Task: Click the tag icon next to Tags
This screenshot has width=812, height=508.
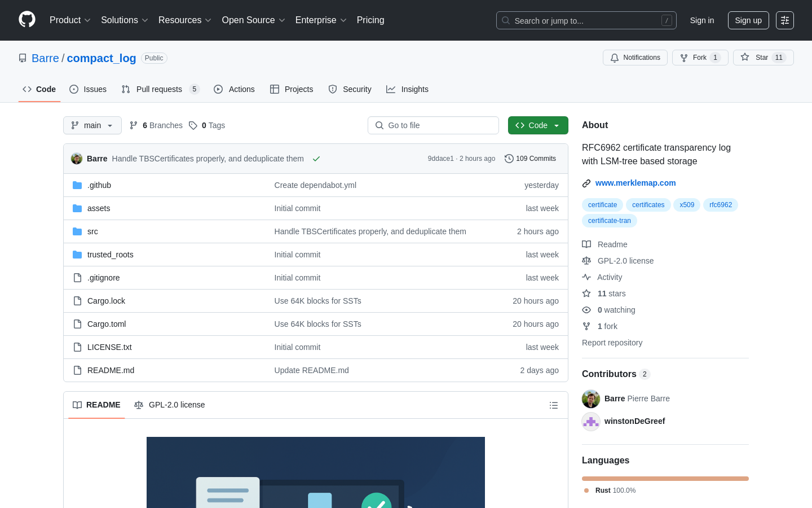Action: (193, 125)
